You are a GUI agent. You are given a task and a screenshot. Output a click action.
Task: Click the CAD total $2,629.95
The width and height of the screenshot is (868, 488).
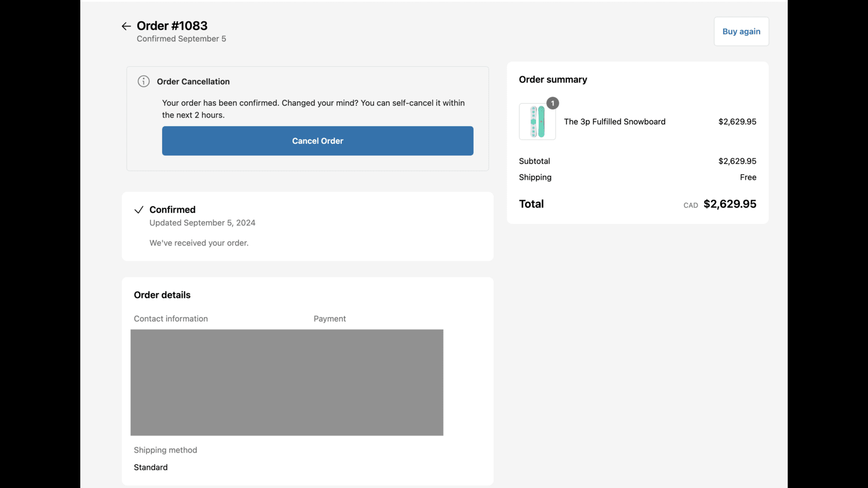click(730, 203)
